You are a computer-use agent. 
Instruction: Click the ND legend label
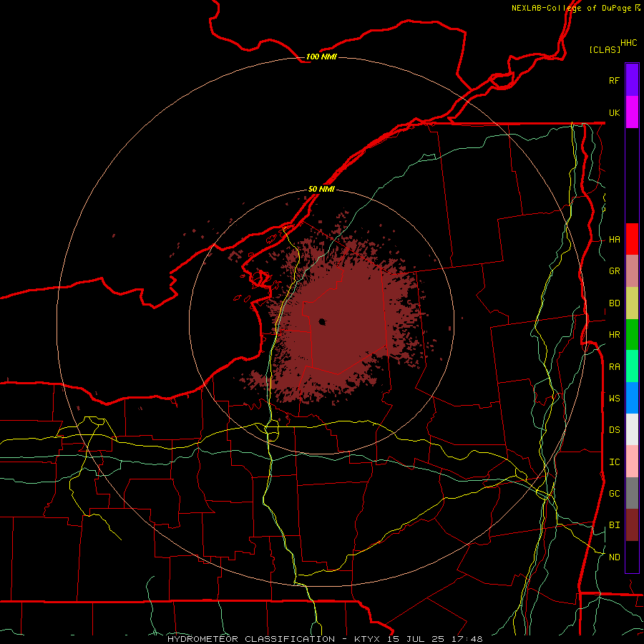click(x=614, y=557)
